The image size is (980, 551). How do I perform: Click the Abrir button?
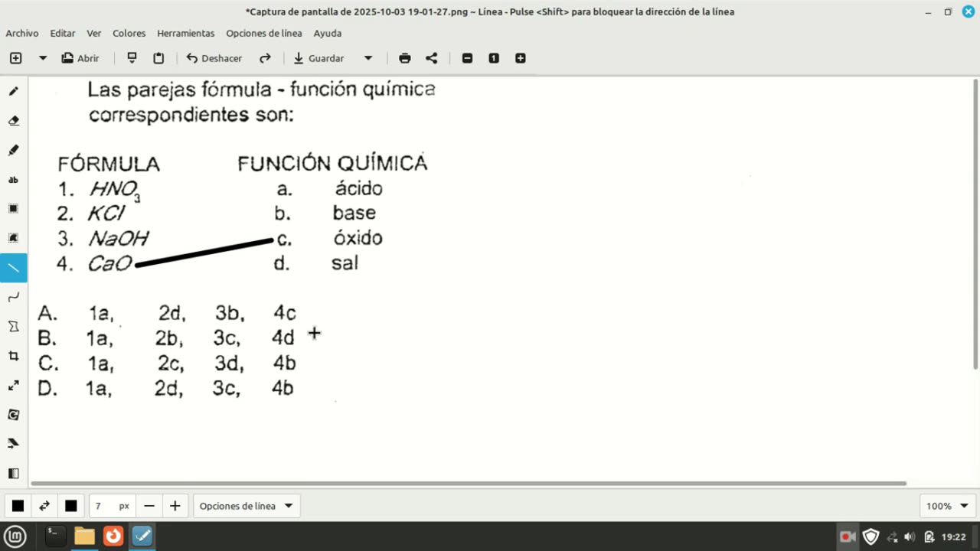click(x=80, y=58)
